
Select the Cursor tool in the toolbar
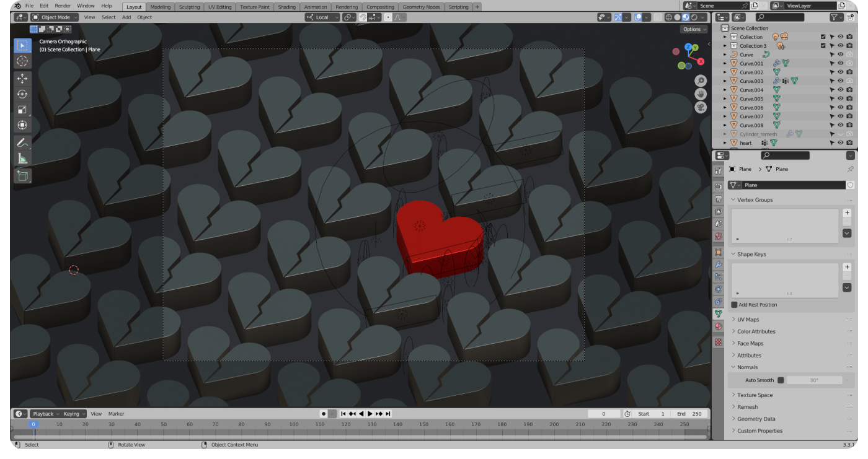coord(22,61)
